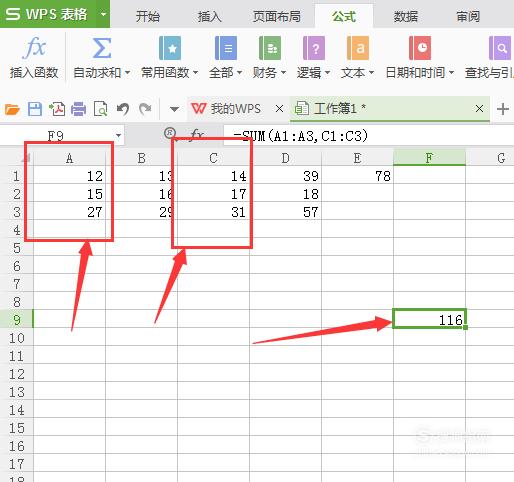Click the 插入函数 label button

[x=34, y=72]
